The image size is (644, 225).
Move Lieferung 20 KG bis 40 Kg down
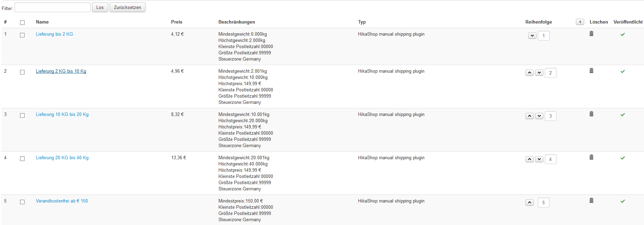tap(539, 159)
